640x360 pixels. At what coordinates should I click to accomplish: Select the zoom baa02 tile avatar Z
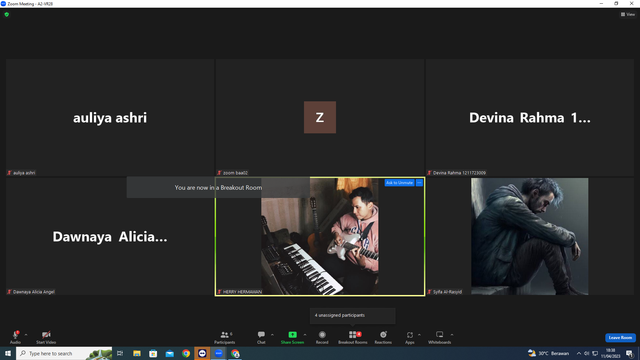320,117
